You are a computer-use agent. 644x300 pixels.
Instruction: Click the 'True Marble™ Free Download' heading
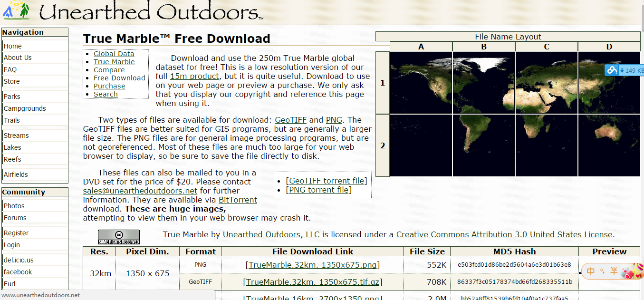coord(177,39)
